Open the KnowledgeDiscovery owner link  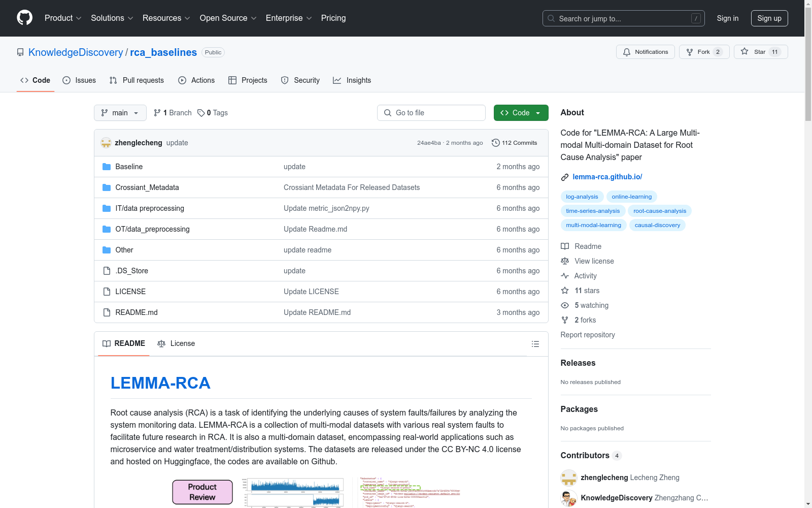76,52
